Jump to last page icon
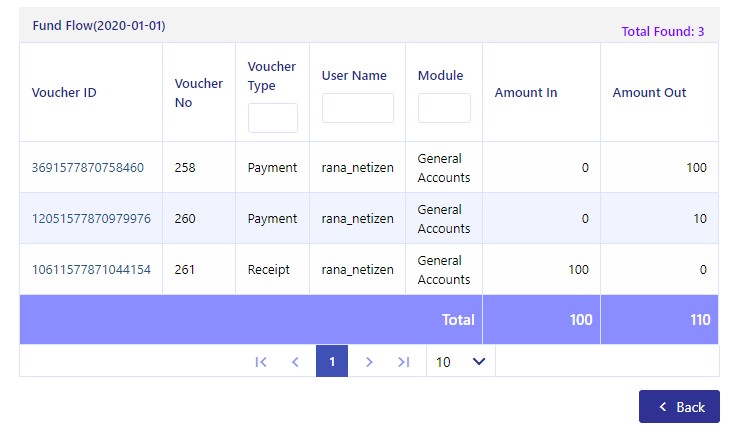 point(403,362)
